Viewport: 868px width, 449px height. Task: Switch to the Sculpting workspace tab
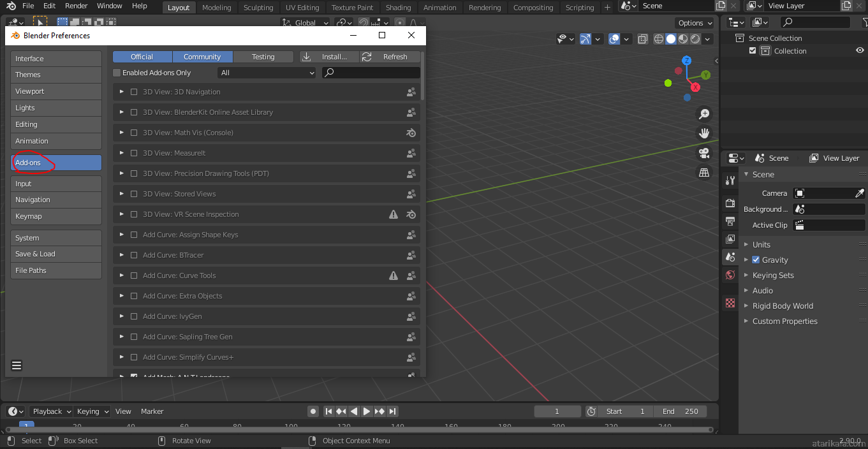(x=258, y=8)
